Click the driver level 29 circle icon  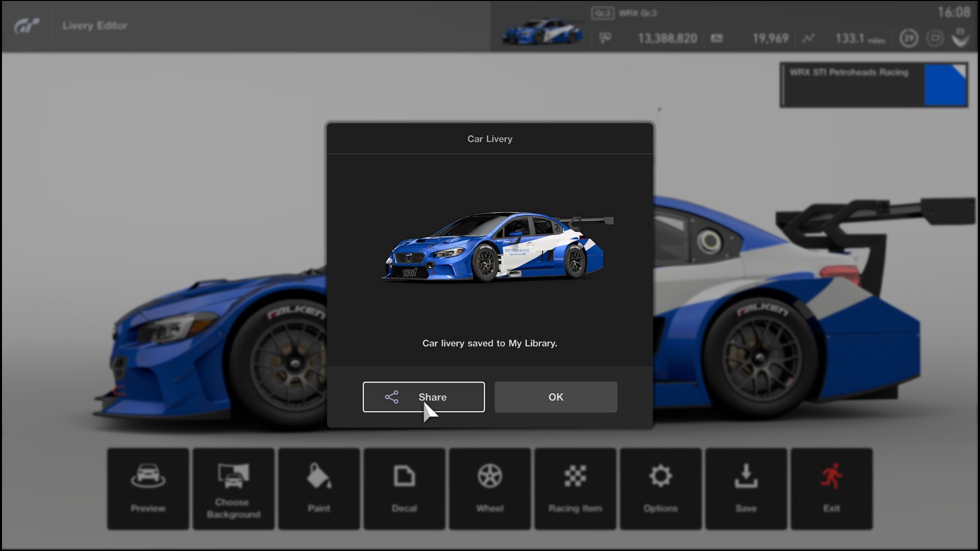(909, 38)
